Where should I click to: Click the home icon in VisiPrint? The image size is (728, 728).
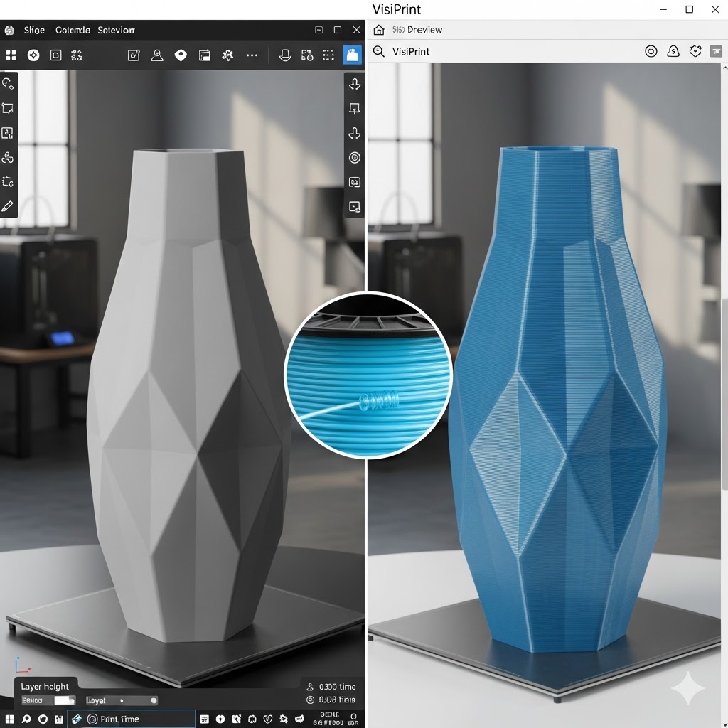tap(379, 30)
